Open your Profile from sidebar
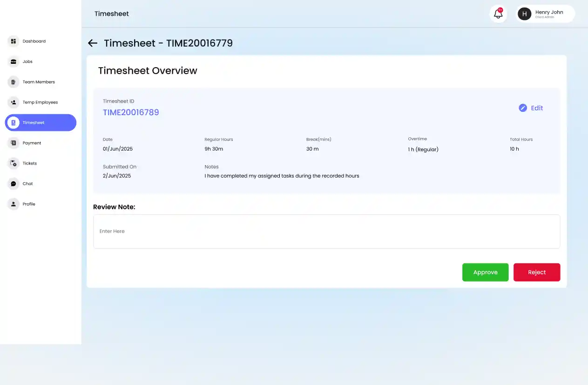This screenshot has width=588, height=385. (28, 204)
